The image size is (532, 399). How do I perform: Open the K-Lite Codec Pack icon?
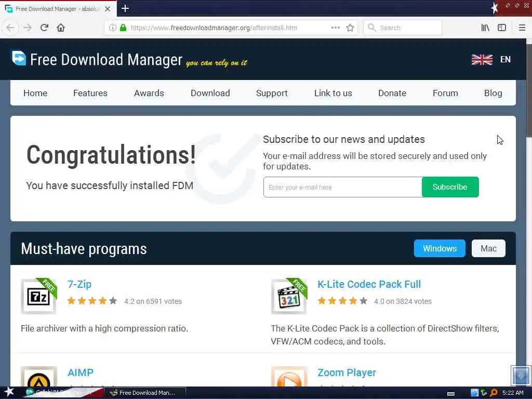pos(289,296)
